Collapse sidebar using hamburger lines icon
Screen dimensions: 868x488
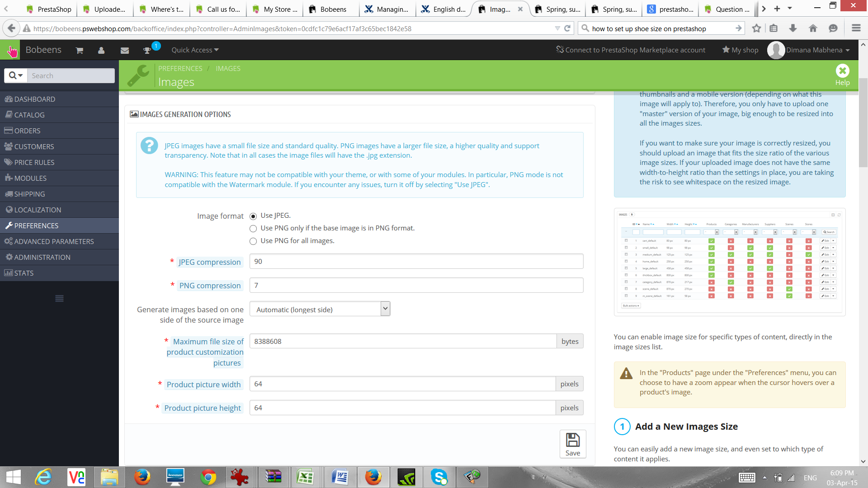tap(59, 298)
